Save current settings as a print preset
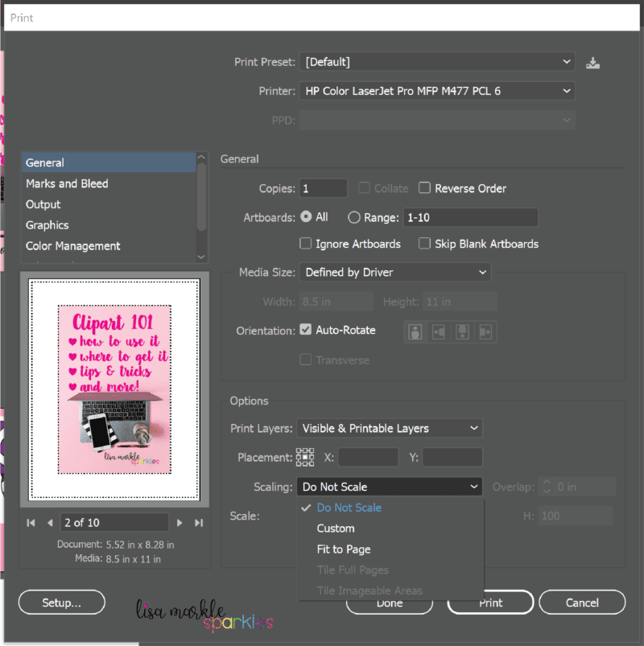The image size is (644, 646). (593, 61)
